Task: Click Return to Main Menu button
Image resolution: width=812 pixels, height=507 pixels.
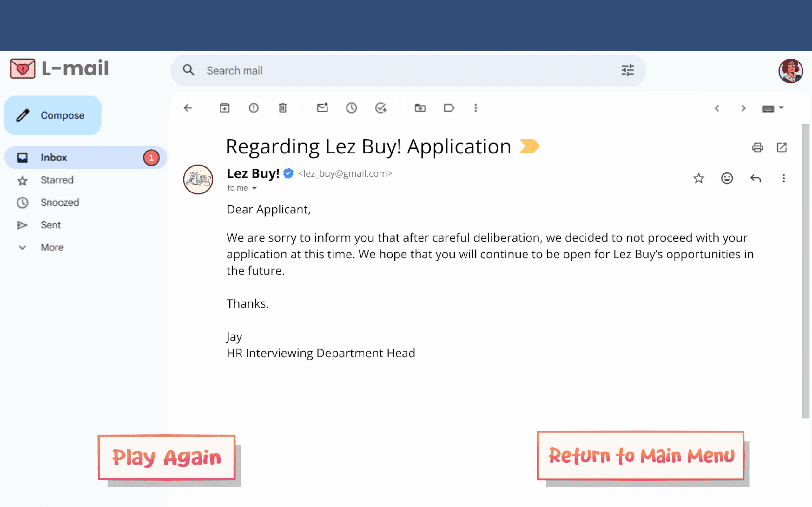Action: coord(641,456)
